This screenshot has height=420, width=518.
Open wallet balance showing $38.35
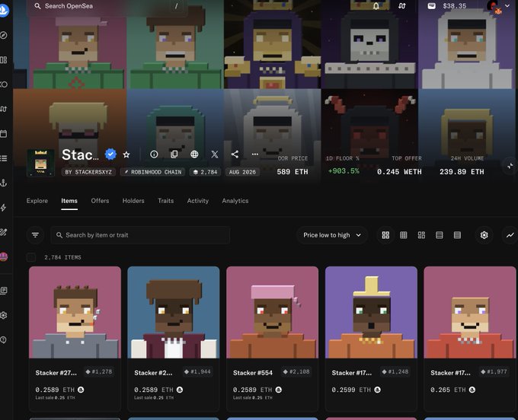[447, 6]
